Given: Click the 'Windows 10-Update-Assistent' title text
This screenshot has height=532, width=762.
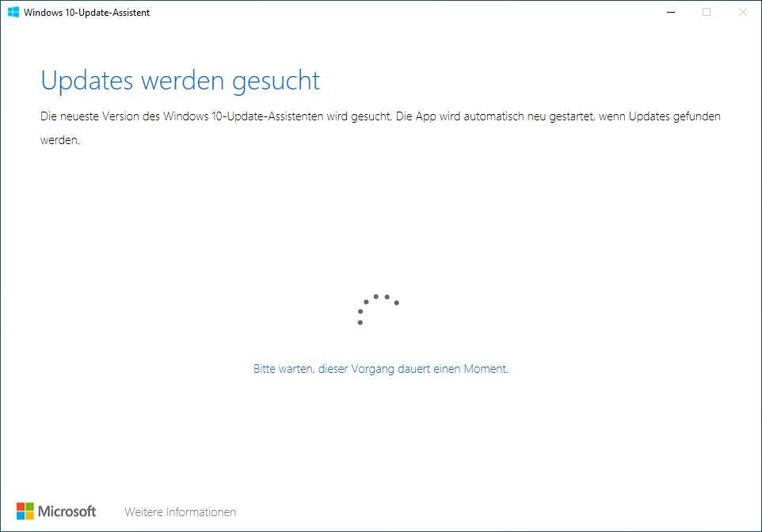Looking at the screenshot, I should (86, 13).
